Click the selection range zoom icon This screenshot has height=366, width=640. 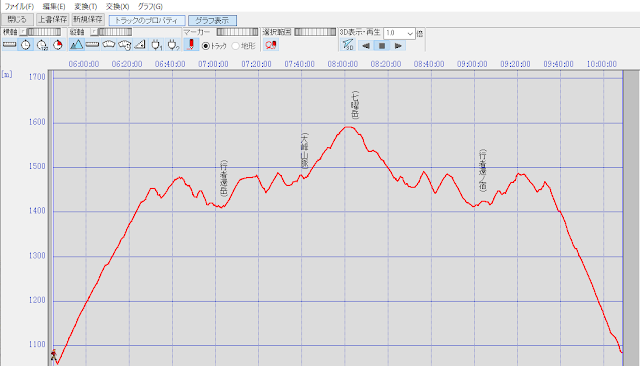[271, 44]
